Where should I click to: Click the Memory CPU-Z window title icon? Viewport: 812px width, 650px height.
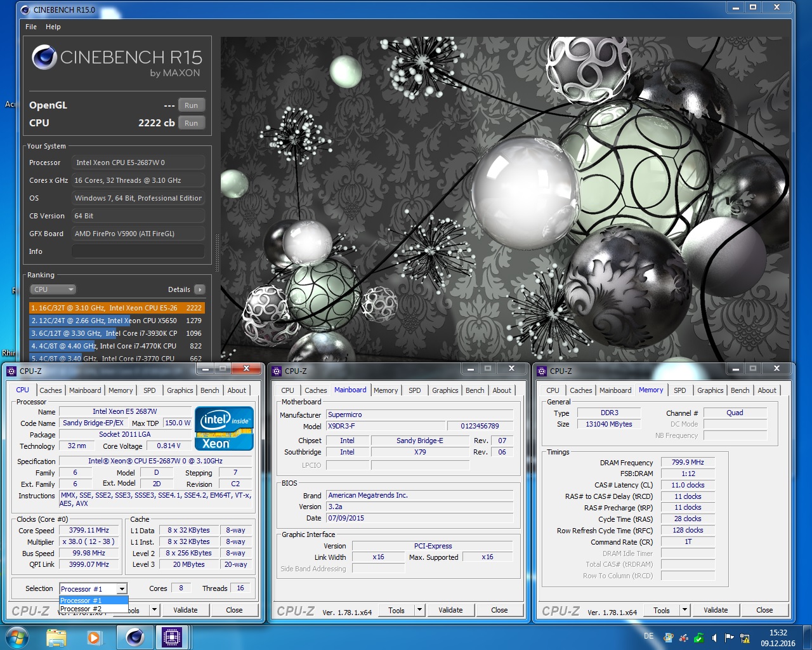[542, 371]
